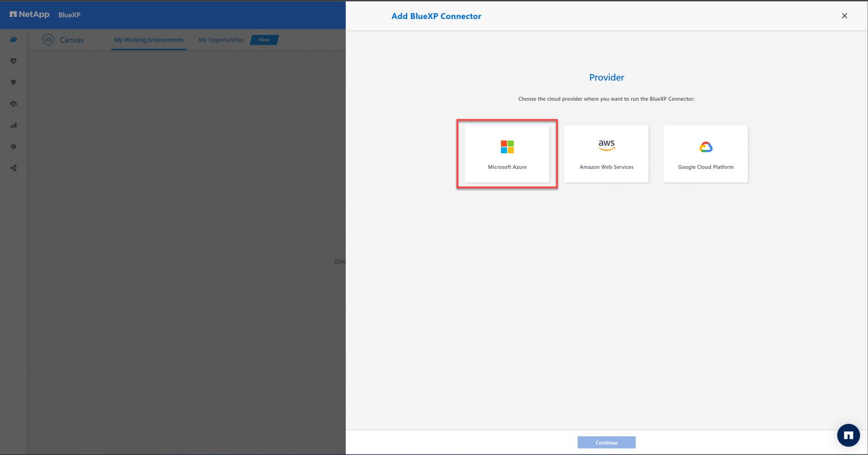Open the Control section in the sidebar
Viewport: 868px width, 455px height.
[13, 146]
